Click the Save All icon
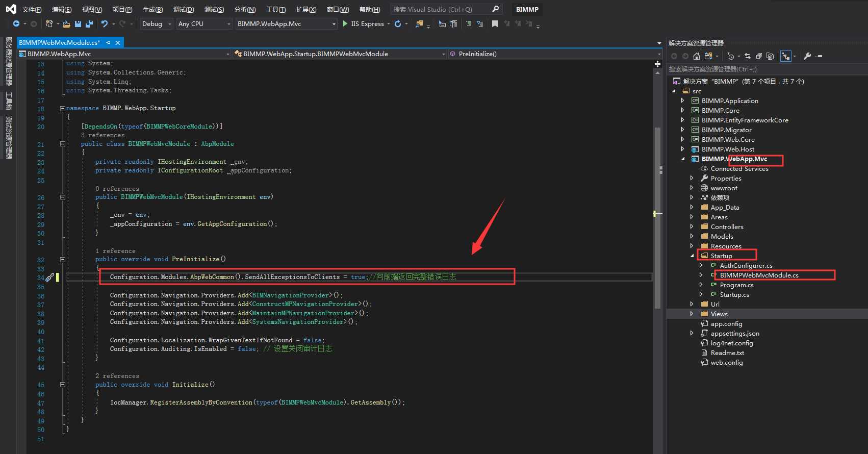This screenshot has width=868, height=454. tap(89, 23)
